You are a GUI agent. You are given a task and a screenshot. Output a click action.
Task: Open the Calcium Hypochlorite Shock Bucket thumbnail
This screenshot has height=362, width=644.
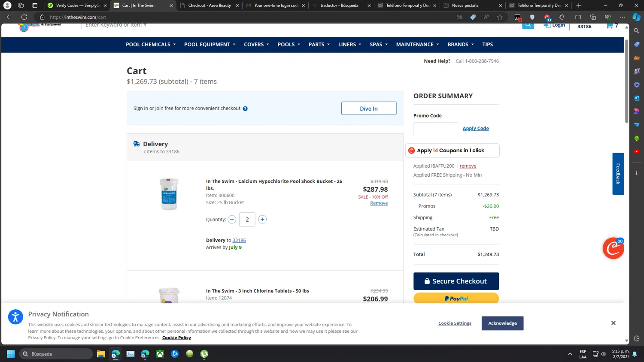[169, 194]
